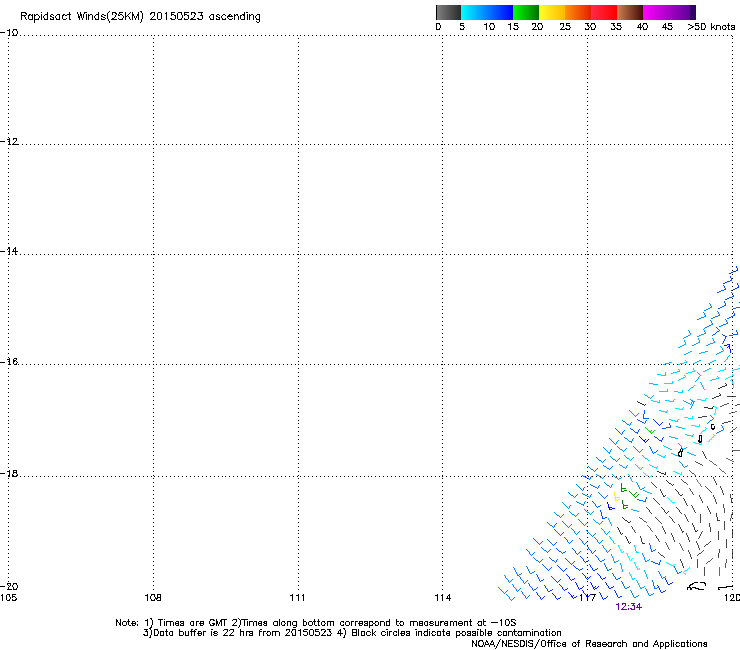Pick the brown 35-40 knots color band
Image resolution: width=740 pixels, height=650 pixels.
(630, 12)
